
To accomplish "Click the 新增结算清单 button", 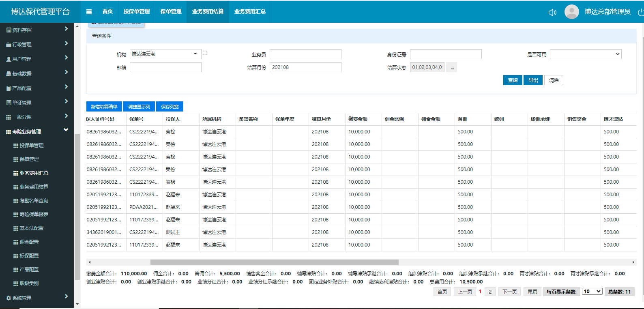I will pyautogui.click(x=104, y=107).
